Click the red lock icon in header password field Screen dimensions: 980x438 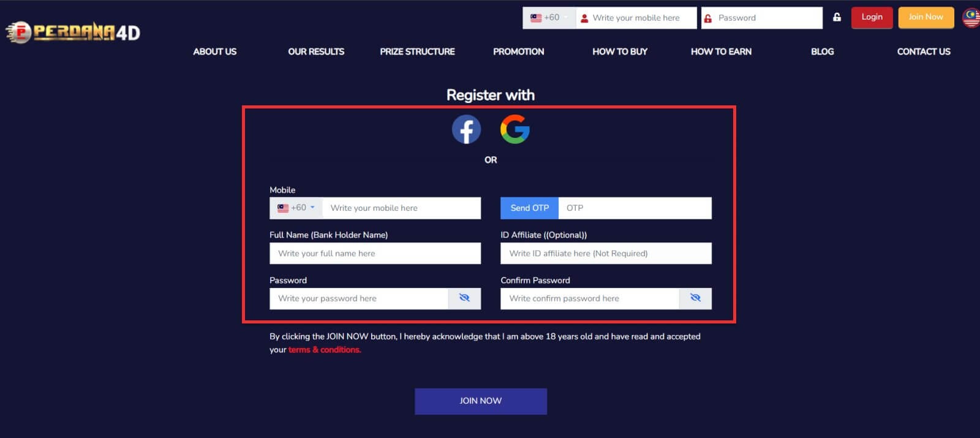coord(708,18)
